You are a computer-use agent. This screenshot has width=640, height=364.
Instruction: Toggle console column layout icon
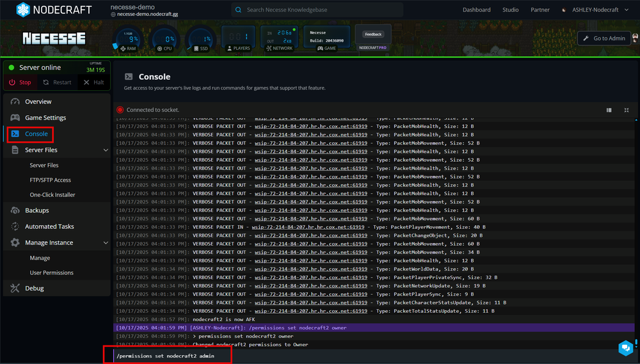pos(609,110)
